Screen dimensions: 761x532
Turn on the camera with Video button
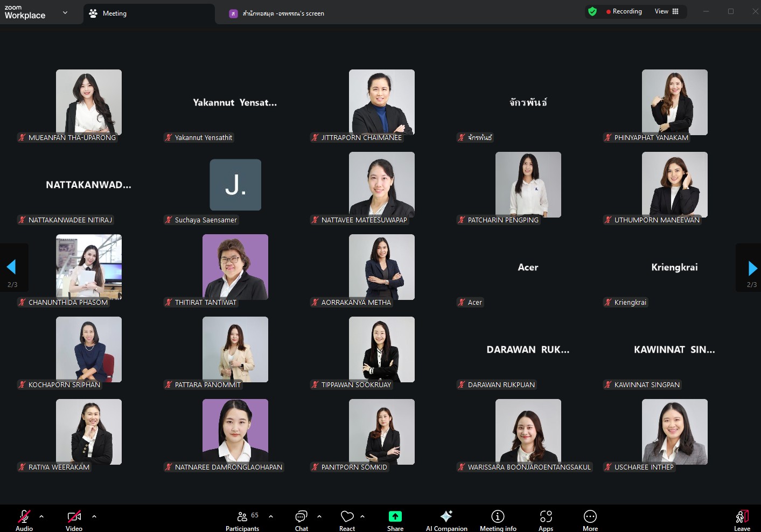click(74, 520)
